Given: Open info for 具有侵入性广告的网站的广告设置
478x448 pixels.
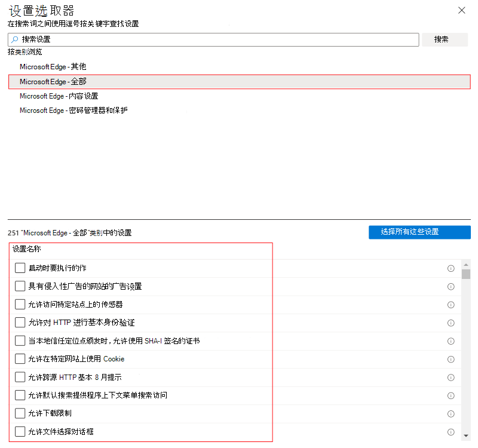Looking at the screenshot, I should 451,287.
